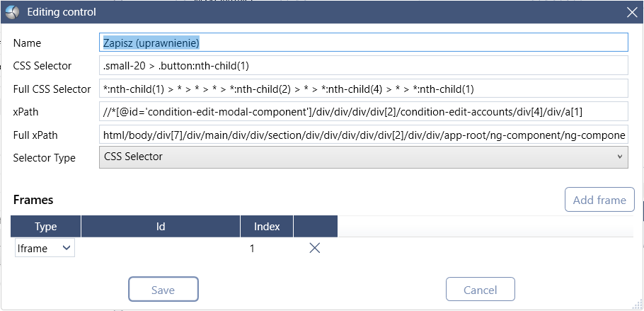Expand the Iframe type dropdown
Image resolution: width=644 pixels, height=311 pixels.
pos(45,248)
